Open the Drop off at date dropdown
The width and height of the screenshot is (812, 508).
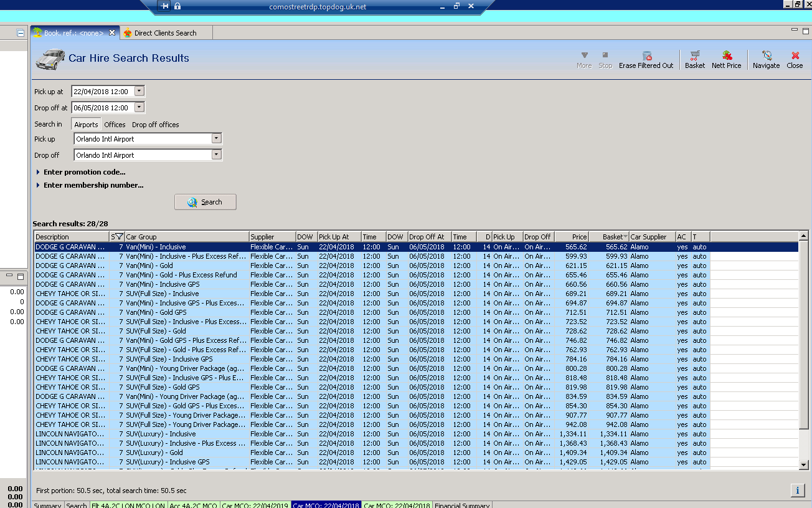pos(139,107)
